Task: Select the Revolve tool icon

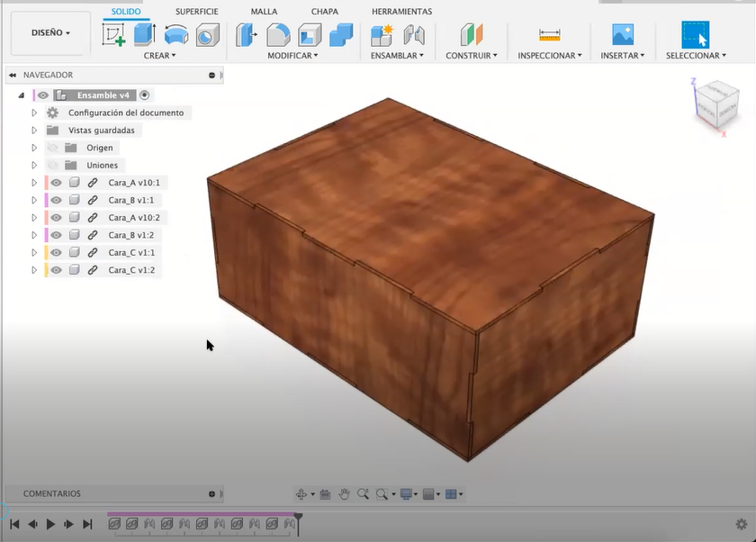Action: pos(176,35)
